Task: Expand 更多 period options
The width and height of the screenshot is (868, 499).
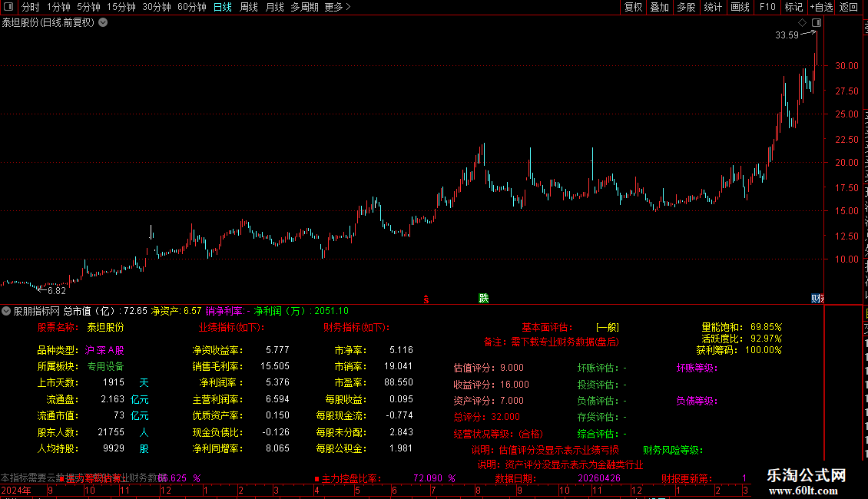Action: pyautogui.click(x=337, y=7)
